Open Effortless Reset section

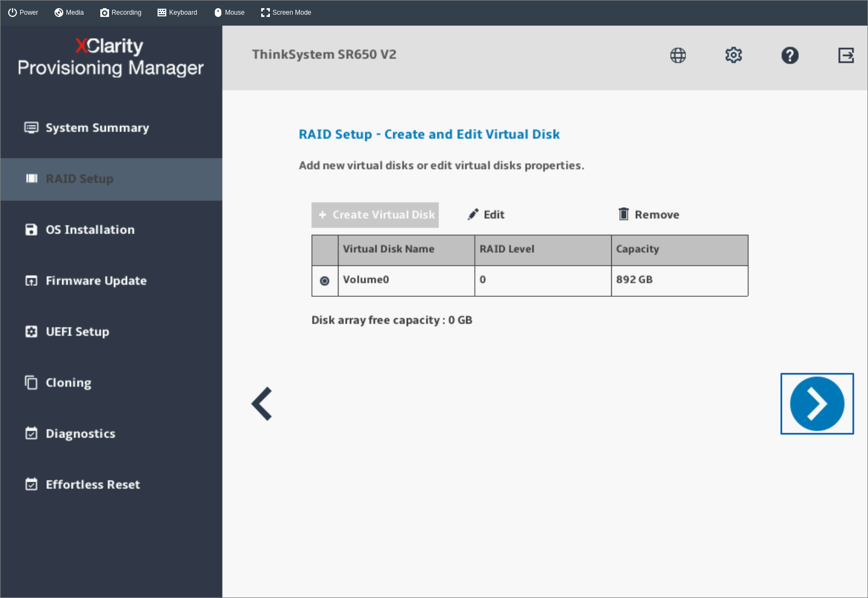pyautogui.click(x=111, y=485)
